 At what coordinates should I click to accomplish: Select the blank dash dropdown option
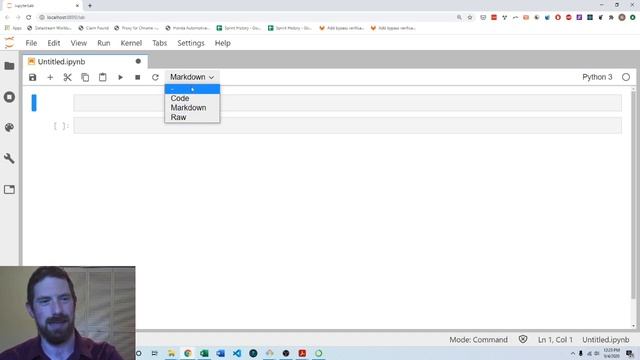pos(192,89)
